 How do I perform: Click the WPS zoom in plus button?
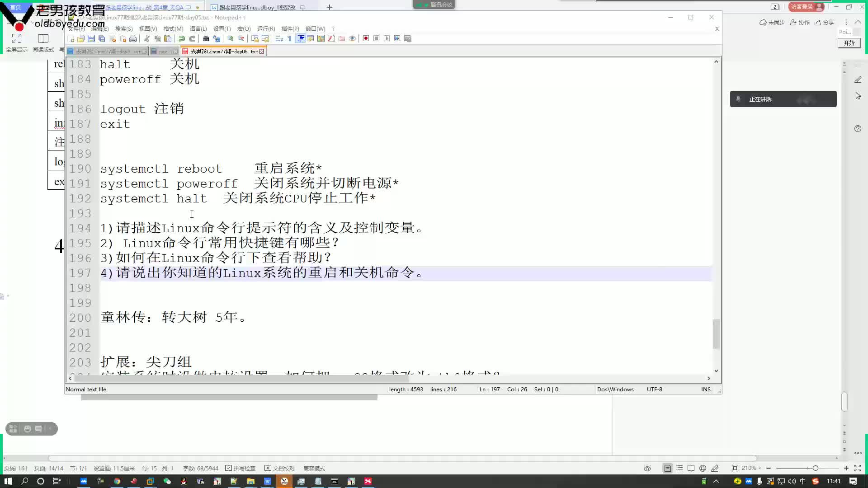[x=846, y=468]
